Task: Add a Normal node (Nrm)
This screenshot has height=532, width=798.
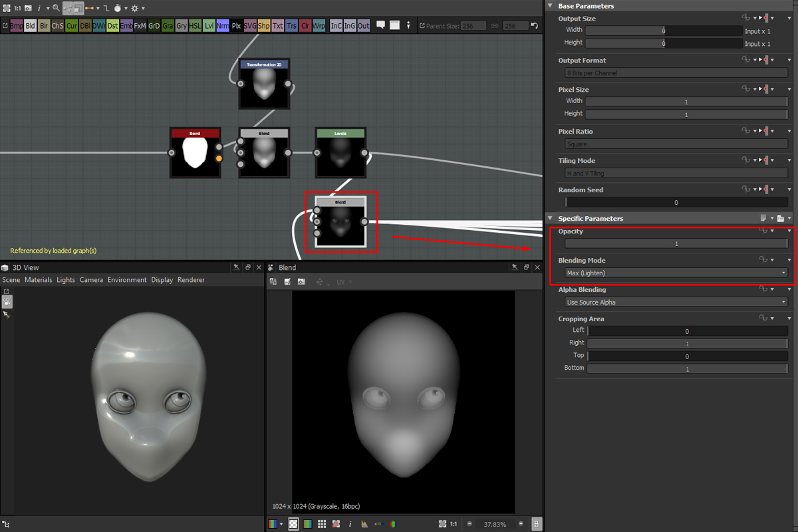Action: point(223,26)
